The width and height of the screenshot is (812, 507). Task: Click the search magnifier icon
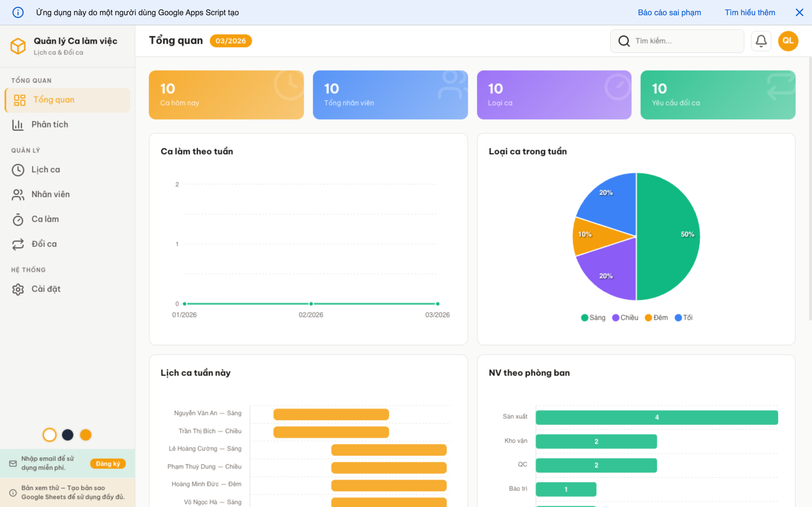pyautogui.click(x=624, y=41)
